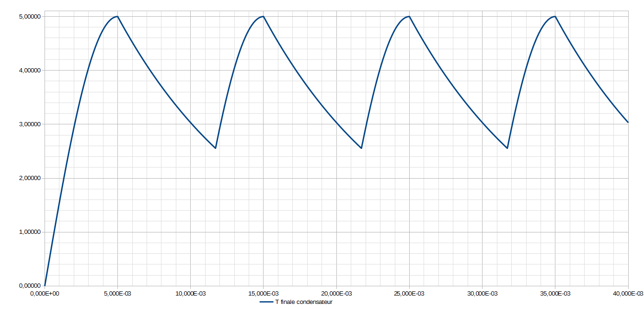Click the curve's first minimum after 10,000E-03
The height and width of the screenshot is (309, 644).
(216, 148)
